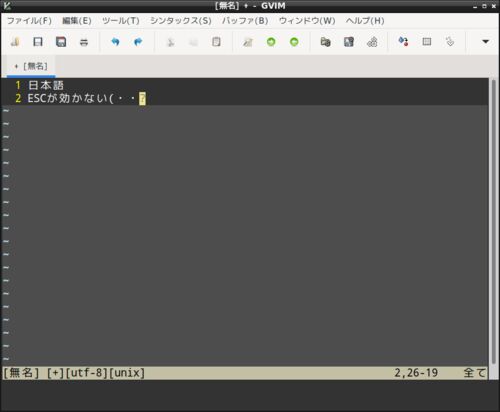500x412 pixels.
Task: Click the vertical scrollbar on the right
Action: click(x=494, y=222)
